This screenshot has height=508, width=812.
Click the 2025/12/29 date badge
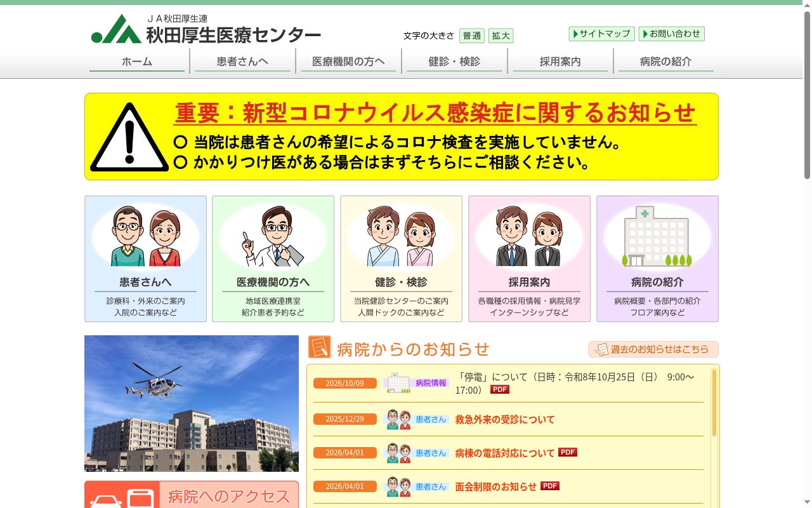(x=345, y=419)
